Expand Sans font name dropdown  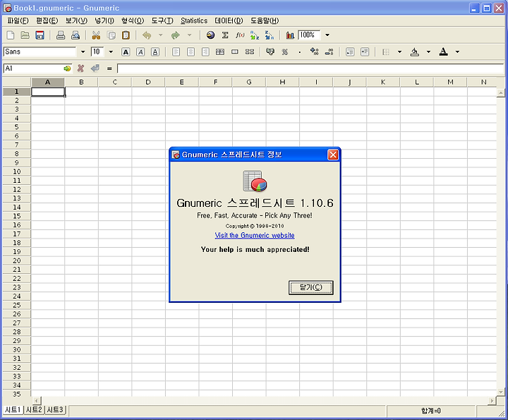tap(83, 52)
